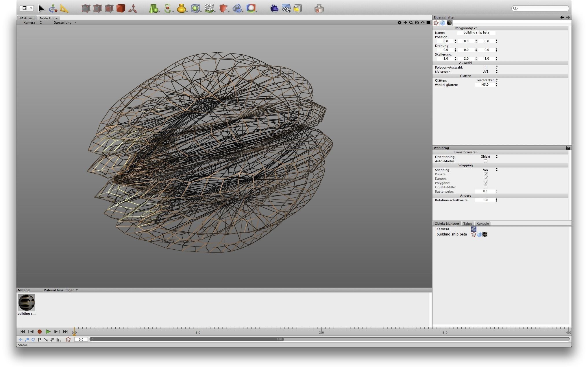Viewport: 588px width, 370px height.
Task: Toggle the Kanten snapping checkbox
Action: click(486, 178)
